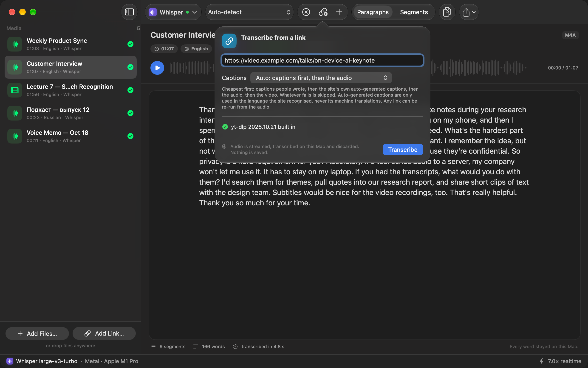Screen dimensions: 588x368
Task: Click the 'Transcribe from a link' heading
Action: [273, 37]
